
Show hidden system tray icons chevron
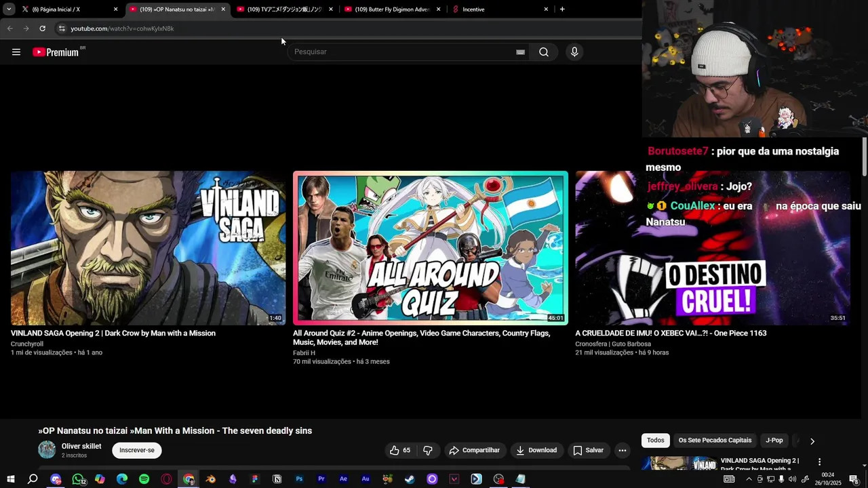coord(749,479)
